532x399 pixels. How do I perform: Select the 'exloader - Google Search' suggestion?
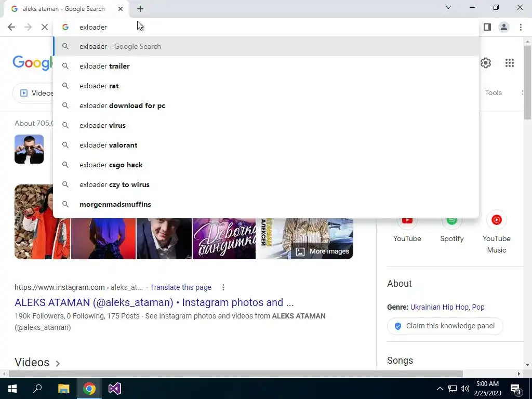[x=266, y=46]
